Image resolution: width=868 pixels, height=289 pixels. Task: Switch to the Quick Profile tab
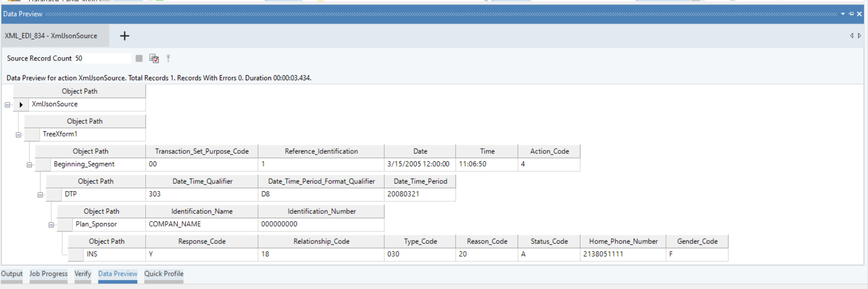164,274
